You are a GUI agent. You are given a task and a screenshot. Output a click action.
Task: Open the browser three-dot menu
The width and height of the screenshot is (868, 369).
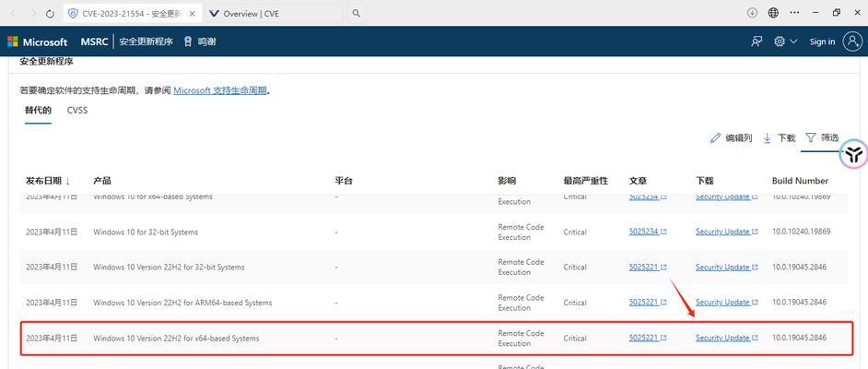tap(795, 13)
